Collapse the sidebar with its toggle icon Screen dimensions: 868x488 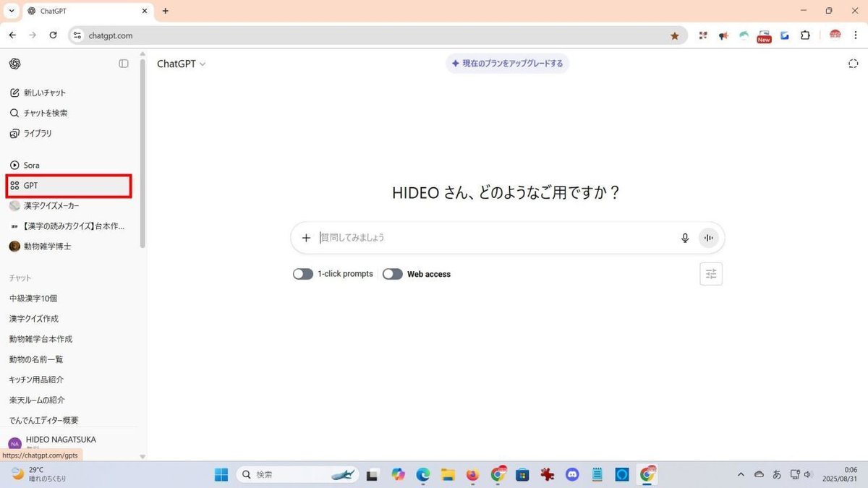pos(123,63)
